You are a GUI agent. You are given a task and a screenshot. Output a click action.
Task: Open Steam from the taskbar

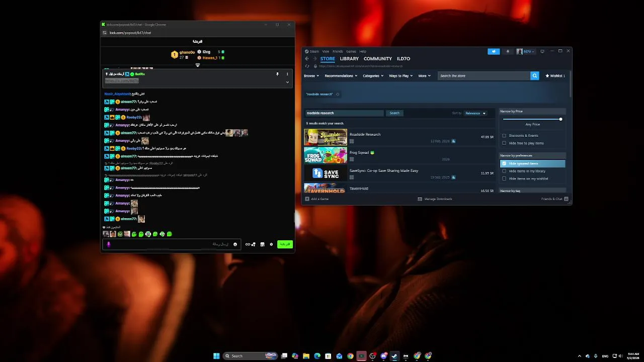(394, 356)
